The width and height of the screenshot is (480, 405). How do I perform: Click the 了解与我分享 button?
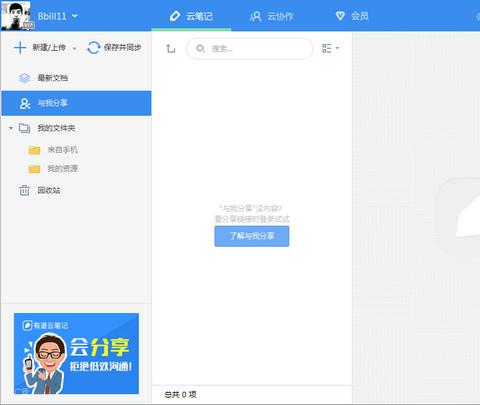(x=252, y=236)
